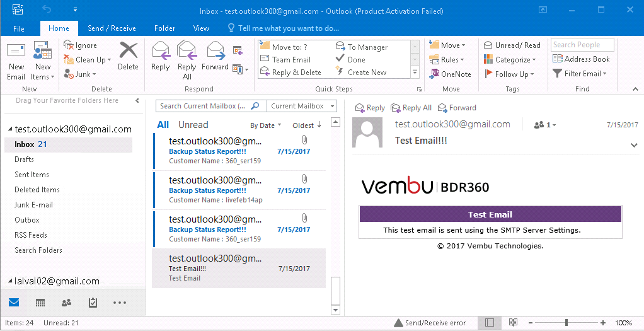Click the Meeting reply icon in Respond group
This screenshot has width=644, height=331.
pos(238,50)
